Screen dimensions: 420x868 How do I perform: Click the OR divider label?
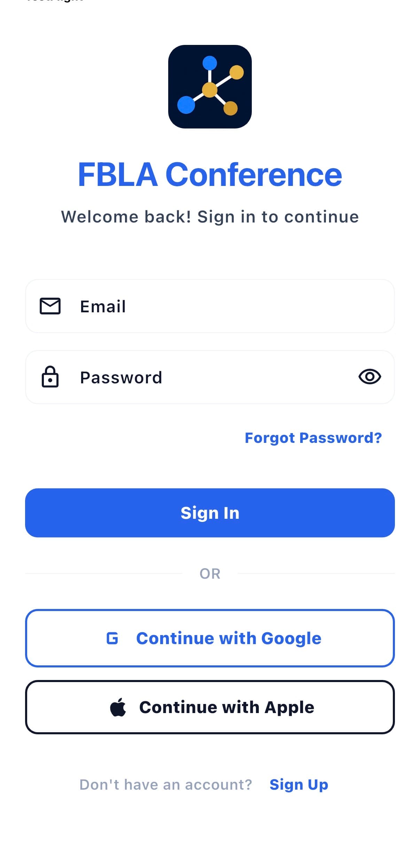tap(210, 573)
